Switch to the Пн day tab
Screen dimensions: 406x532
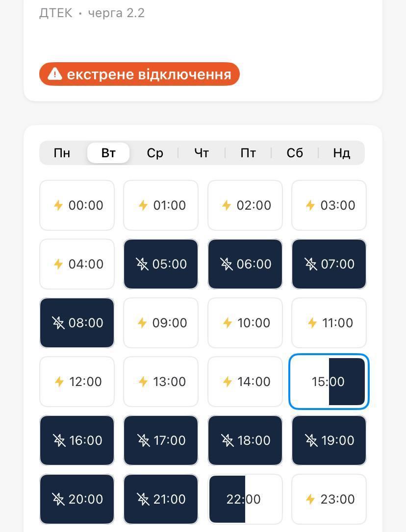tap(62, 153)
